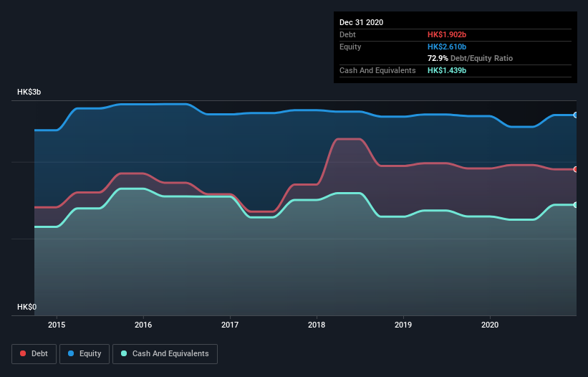588x377 pixels.
Task: Click the HK$0 axis label
Action: [x=27, y=307]
